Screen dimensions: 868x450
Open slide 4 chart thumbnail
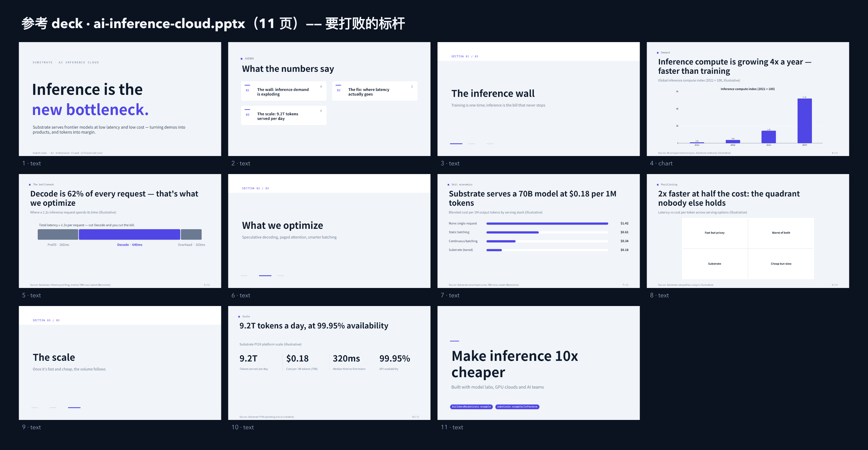click(x=748, y=99)
